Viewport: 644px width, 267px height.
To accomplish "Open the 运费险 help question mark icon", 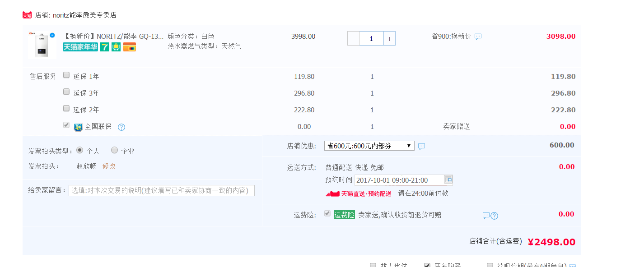I will pyautogui.click(x=495, y=216).
